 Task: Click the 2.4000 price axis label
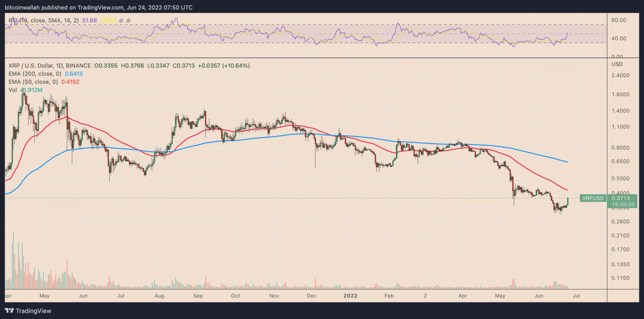point(620,75)
